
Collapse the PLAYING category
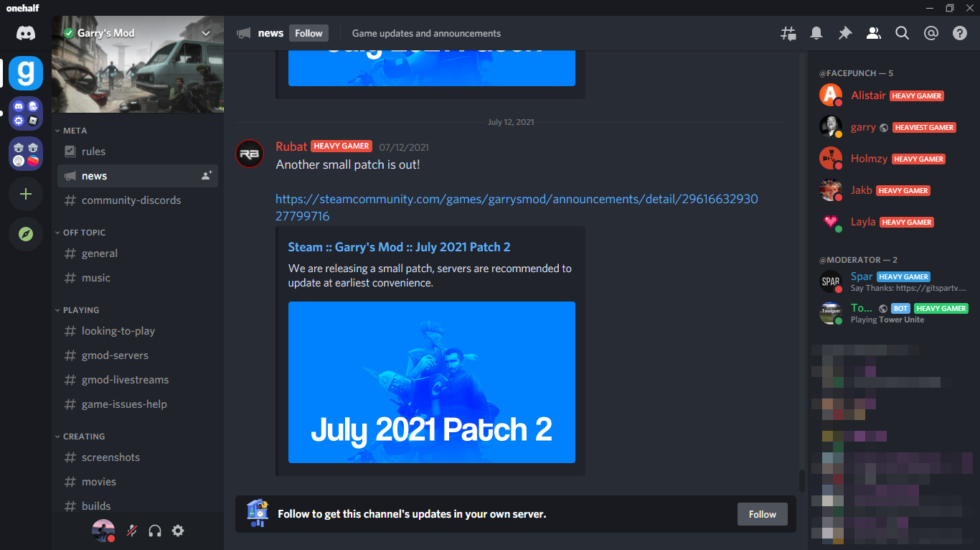tap(77, 310)
